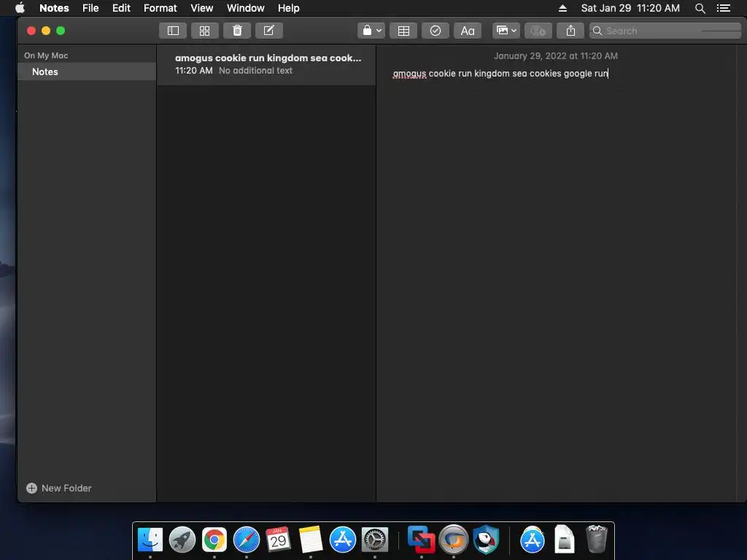Screen dimensions: 747x560
Task: Open the round orange swirl app in Dock
Action: (x=454, y=540)
